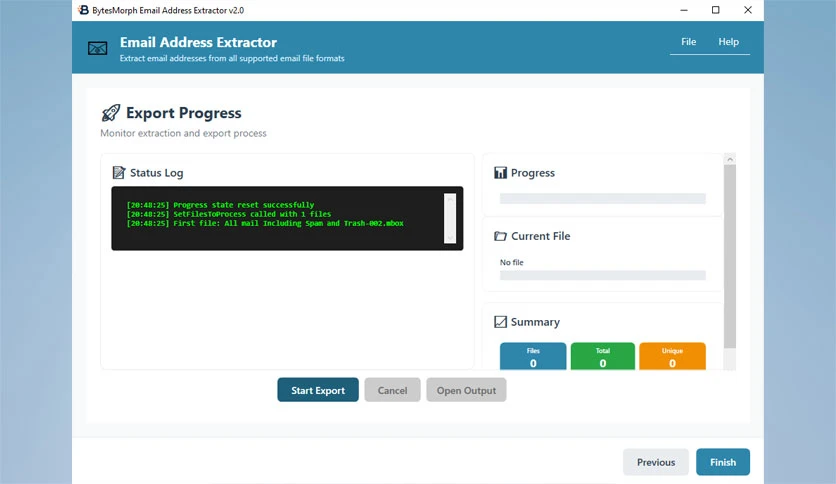Click the right panel scrollbar thumb
The height and width of the screenshot is (484, 836).
(x=730, y=256)
